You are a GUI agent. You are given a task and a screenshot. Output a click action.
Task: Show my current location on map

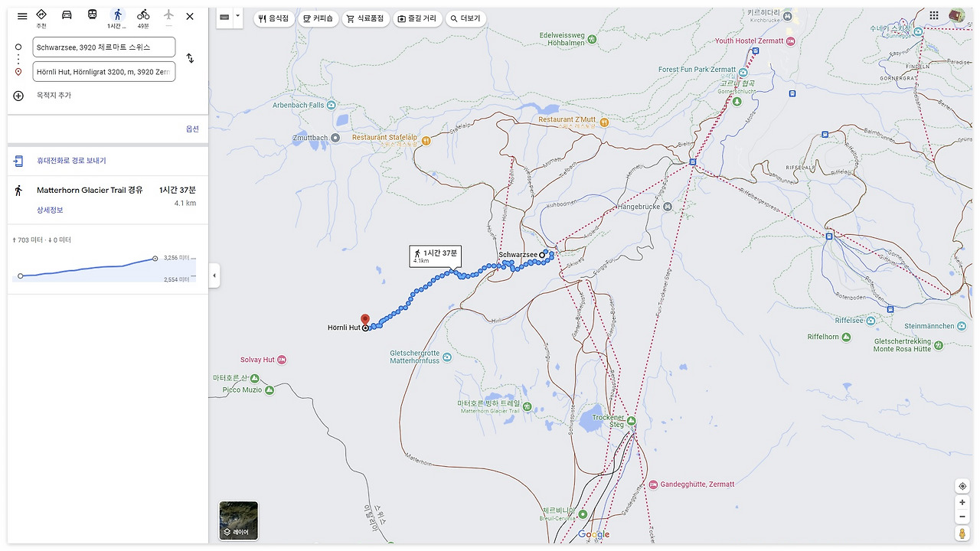click(962, 486)
